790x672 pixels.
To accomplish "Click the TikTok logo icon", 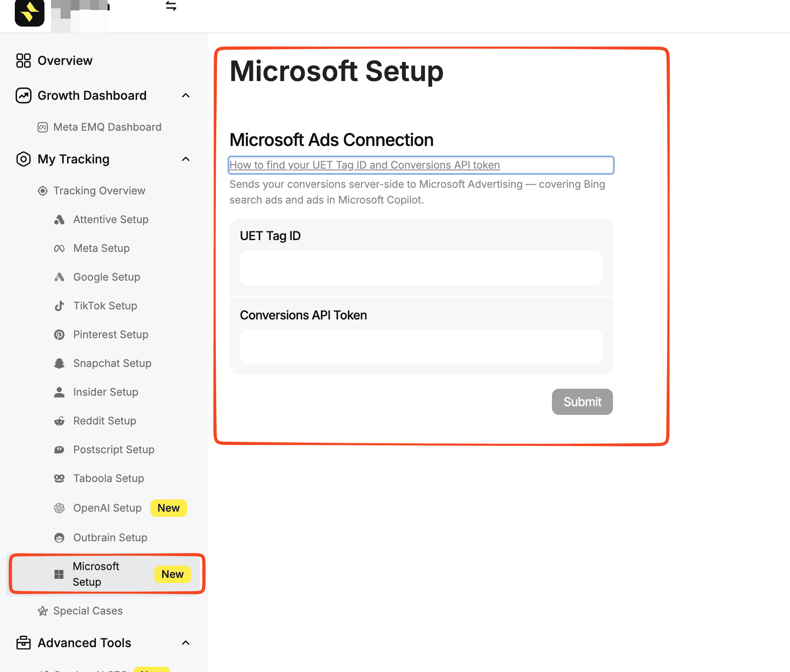I will 59,306.
